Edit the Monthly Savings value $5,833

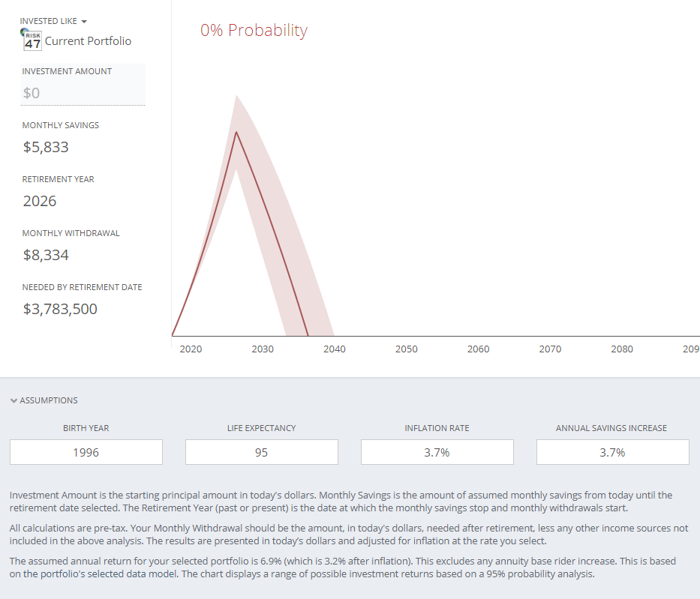point(46,147)
